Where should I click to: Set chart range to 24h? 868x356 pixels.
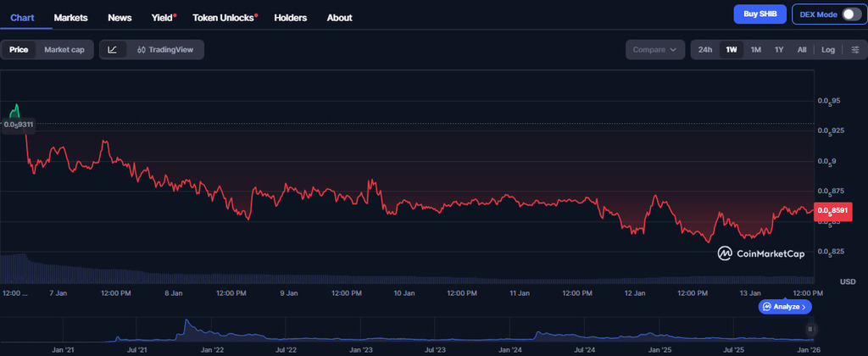(x=704, y=50)
